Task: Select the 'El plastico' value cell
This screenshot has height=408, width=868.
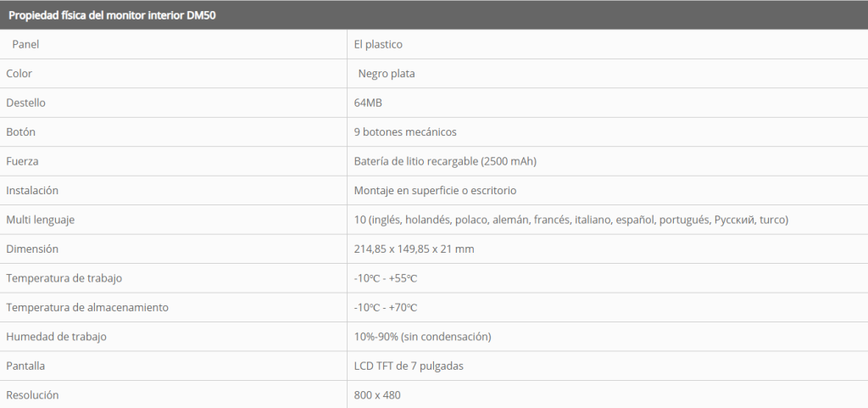Action: 378,44
